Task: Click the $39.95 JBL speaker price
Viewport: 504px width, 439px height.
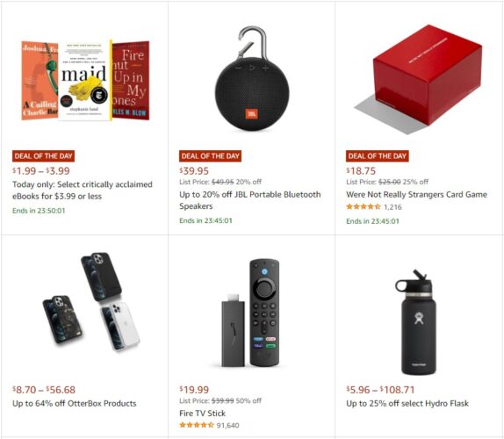Action: [x=194, y=171]
